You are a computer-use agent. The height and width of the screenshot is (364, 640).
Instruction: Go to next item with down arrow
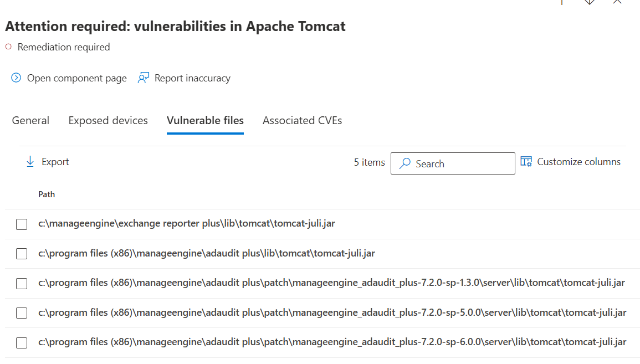pyautogui.click(x=590, y=2)
